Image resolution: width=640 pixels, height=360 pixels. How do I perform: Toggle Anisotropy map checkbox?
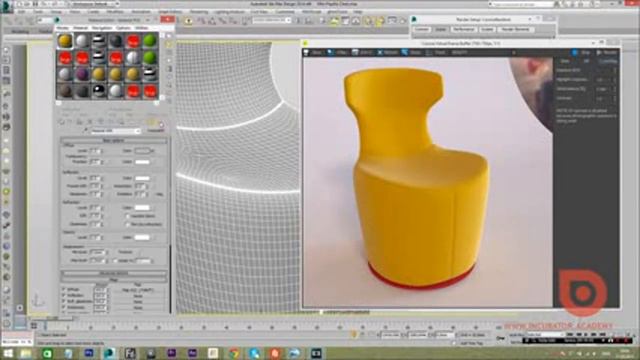tap(63, 307)
